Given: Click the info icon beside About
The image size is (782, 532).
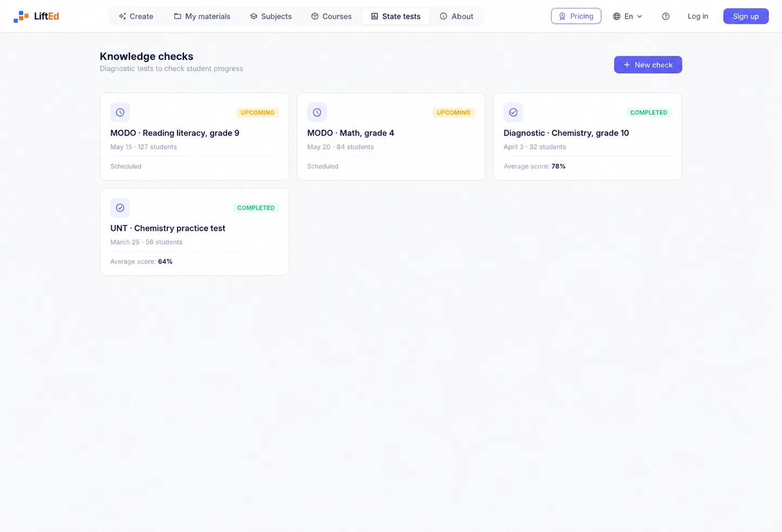Looking at the screenshot, I should coord(444,16).
